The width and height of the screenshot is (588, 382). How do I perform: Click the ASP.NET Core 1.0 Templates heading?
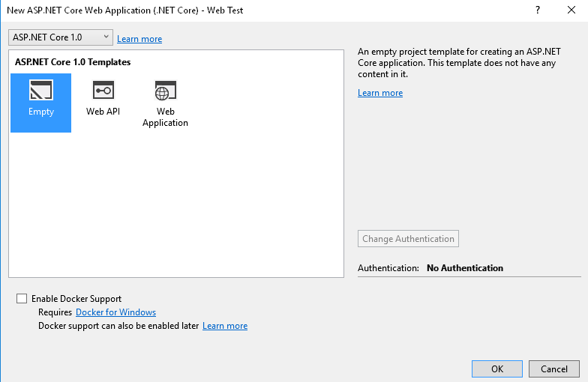[x=73, y=62]
